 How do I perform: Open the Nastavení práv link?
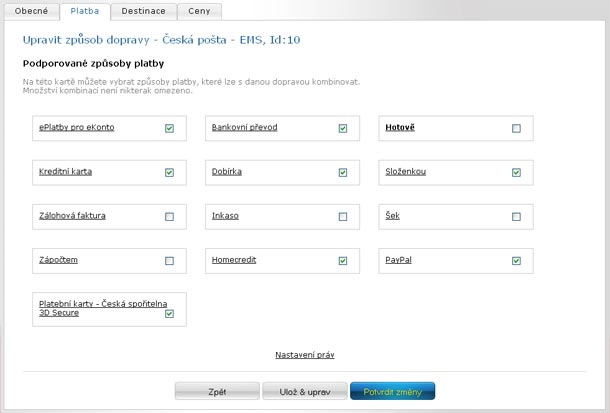(x=305, y=355)
